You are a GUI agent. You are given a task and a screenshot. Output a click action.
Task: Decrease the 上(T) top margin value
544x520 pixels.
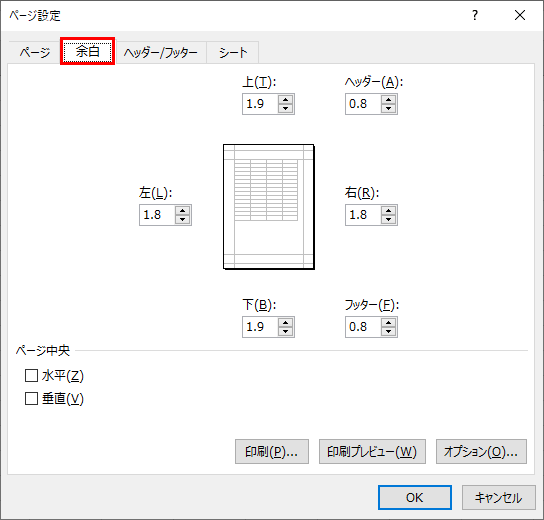[286, 109]
